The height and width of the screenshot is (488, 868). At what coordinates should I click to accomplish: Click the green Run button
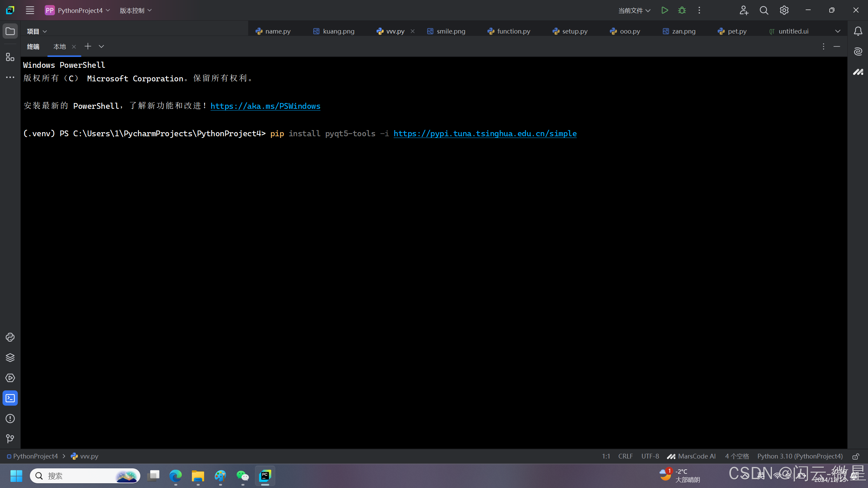pos(665,10)
